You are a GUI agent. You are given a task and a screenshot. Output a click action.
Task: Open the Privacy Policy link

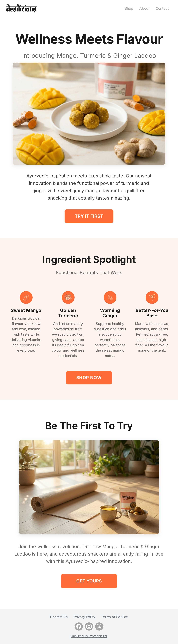[x=84, y=617]
